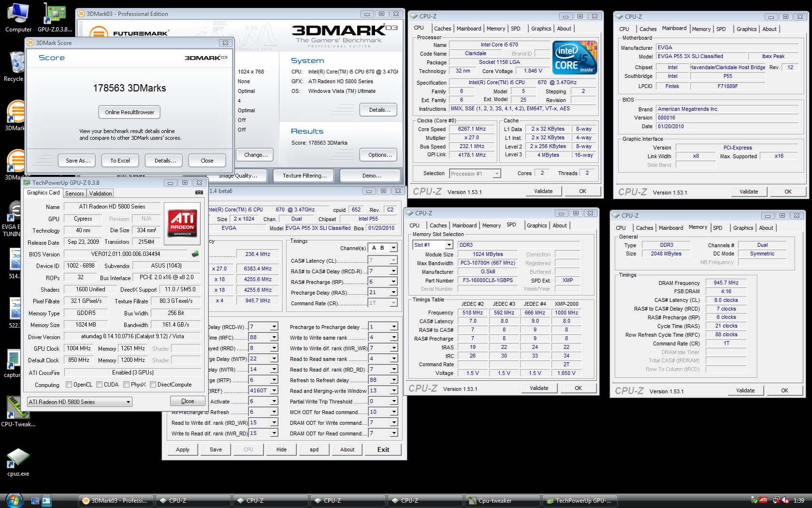Open Refresh to Refresh delay dropdown

[383, 380]
